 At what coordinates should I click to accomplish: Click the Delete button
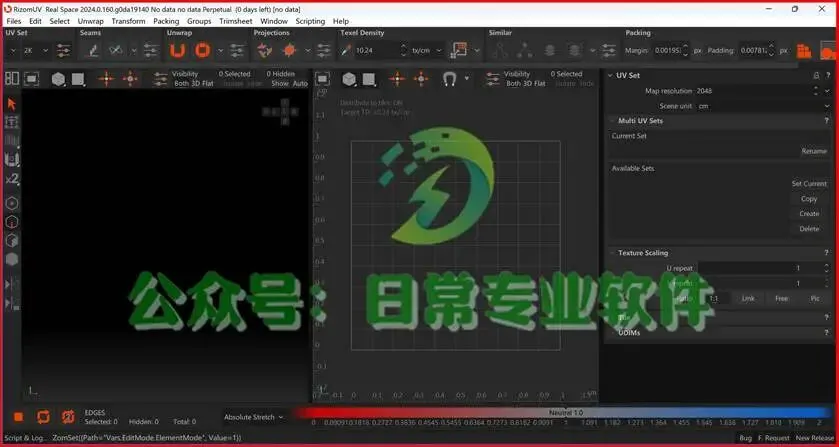(x=809, y=229)
